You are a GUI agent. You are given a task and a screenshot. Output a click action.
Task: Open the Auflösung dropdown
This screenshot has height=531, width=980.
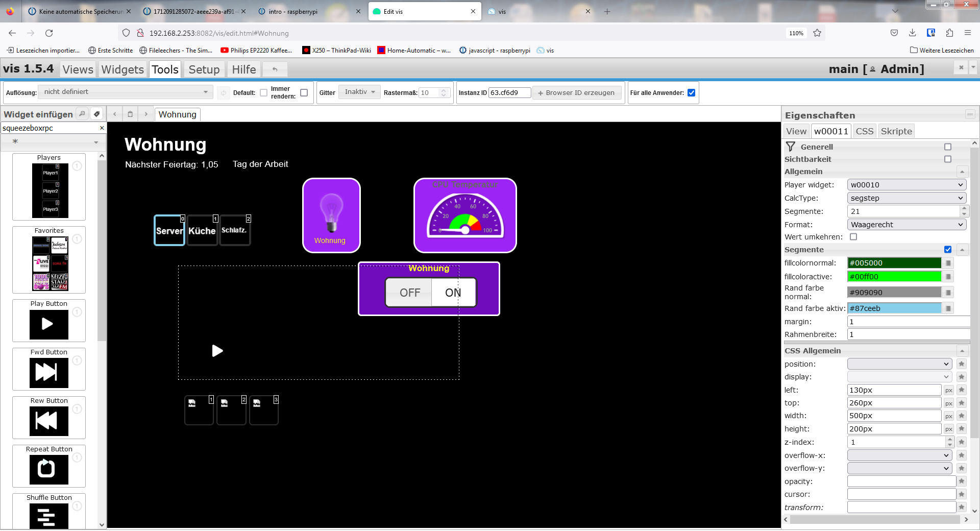coord(126,92)
